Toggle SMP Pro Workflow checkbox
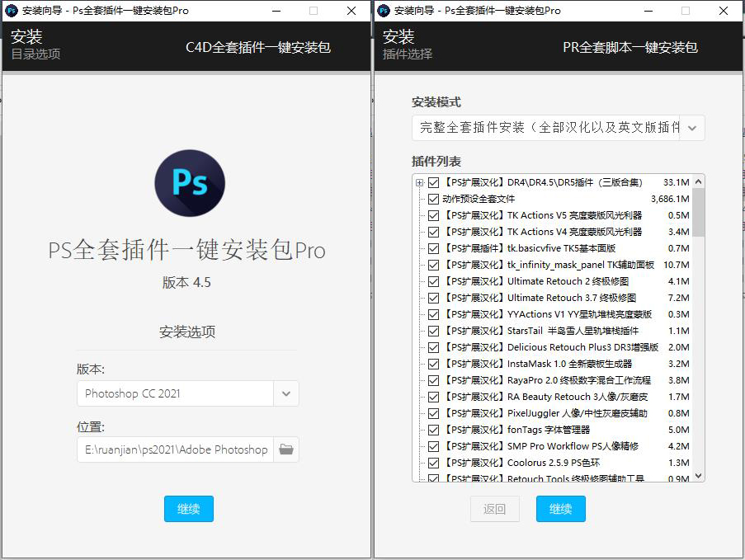The width and height of the screenshot is (745, 560). point(433,446)
